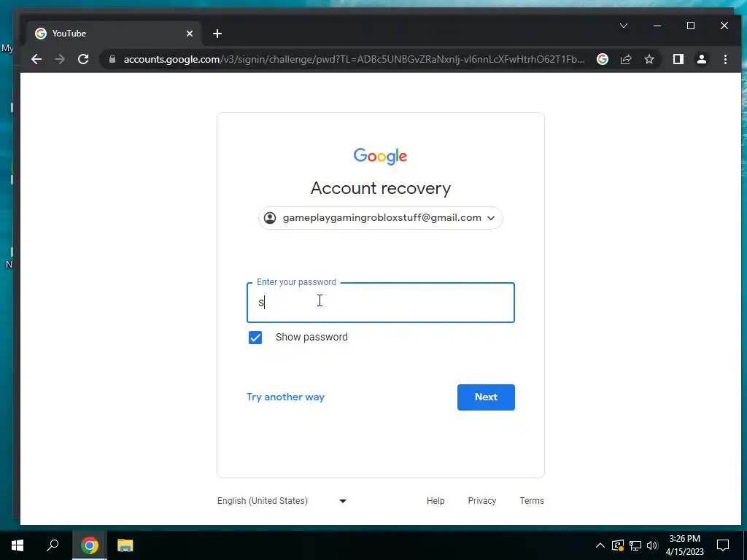Click the Google icon in address bar
747x560 pixels.
(602, 59)
